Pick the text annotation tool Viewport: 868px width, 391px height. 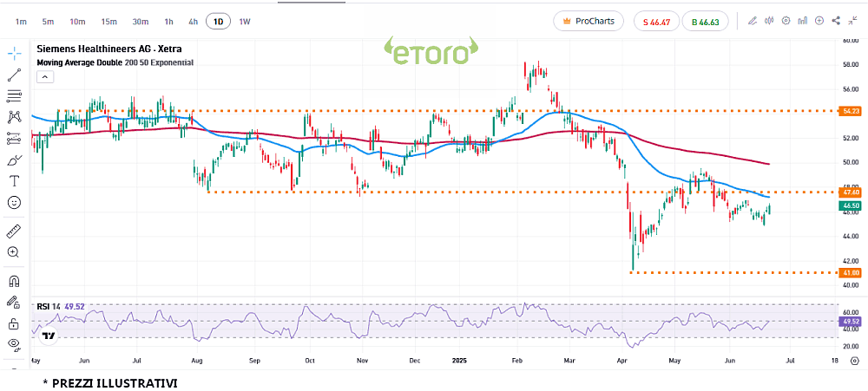14,180
